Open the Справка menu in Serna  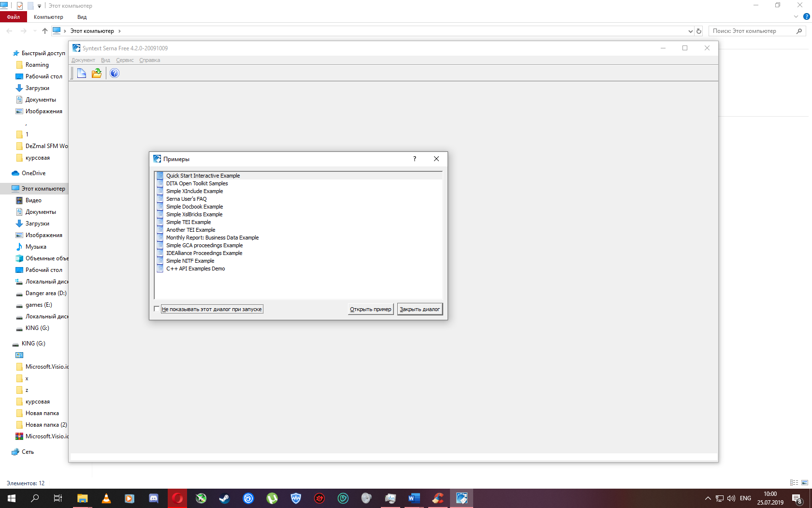(149, 60)
